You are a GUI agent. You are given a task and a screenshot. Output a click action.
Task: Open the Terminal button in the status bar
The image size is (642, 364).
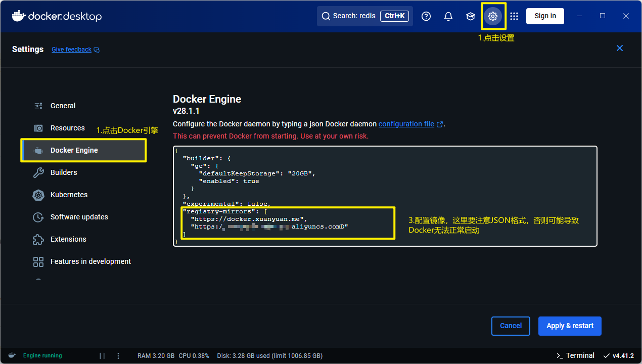tap(575, 356)
